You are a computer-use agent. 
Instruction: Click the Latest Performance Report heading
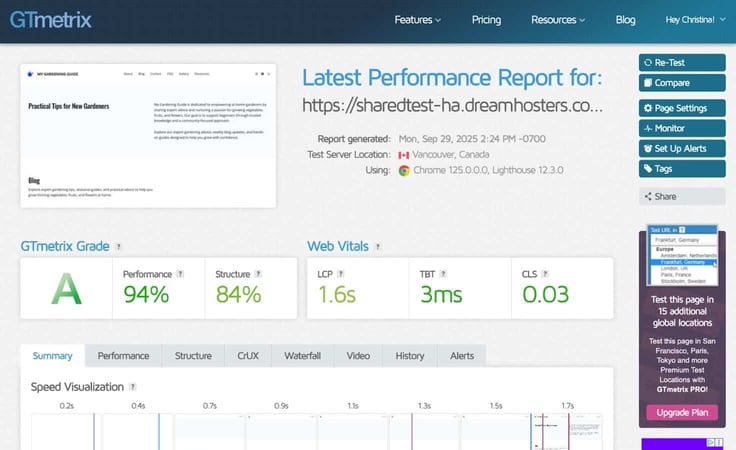point(452,77)
